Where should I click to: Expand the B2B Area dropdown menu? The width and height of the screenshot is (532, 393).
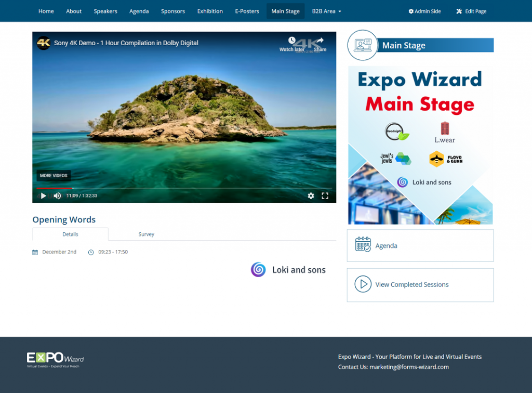(326, 11)
